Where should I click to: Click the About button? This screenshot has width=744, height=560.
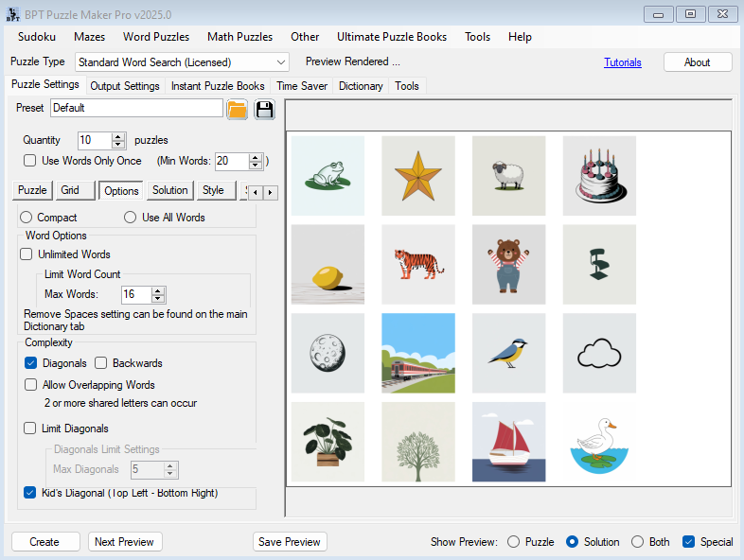697,62
